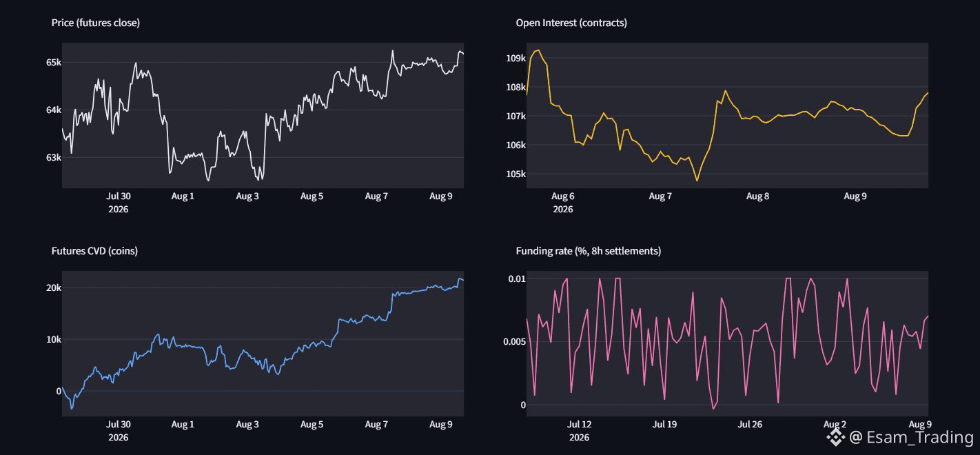Screen dimensions: 980x455
Task: Click Aug 9 tick on Price chart
Action: pos(441,196)
